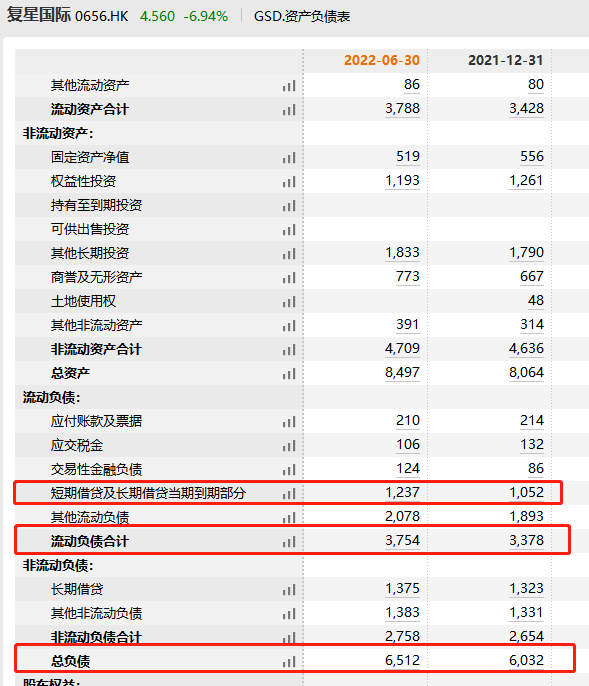This screenshot has width=589, height=686.
Task: Open chart icon for 土地使用权 row
Action: point(289,302)
